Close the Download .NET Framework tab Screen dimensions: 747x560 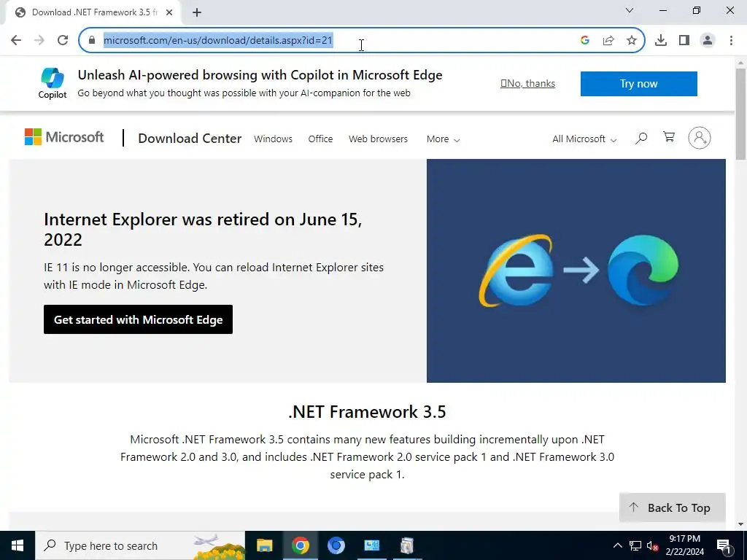(169, 12)
